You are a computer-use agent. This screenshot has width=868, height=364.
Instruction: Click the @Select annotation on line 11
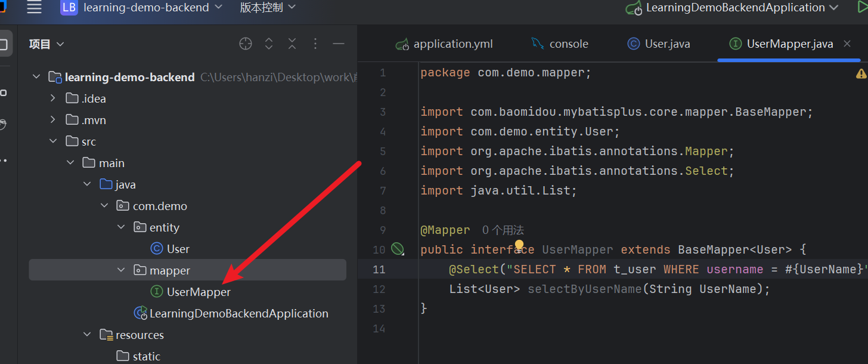click(x=473, y=269)
